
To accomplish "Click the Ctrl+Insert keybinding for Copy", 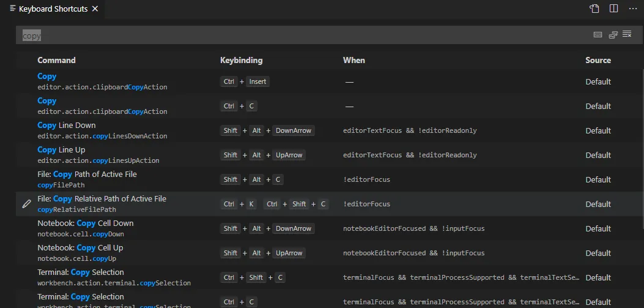I will (x=245, y=81).
